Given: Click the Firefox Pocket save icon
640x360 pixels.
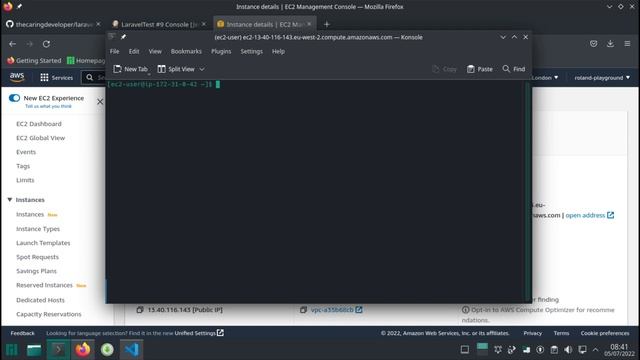Looking at the screenshot, I should [593, 44].
